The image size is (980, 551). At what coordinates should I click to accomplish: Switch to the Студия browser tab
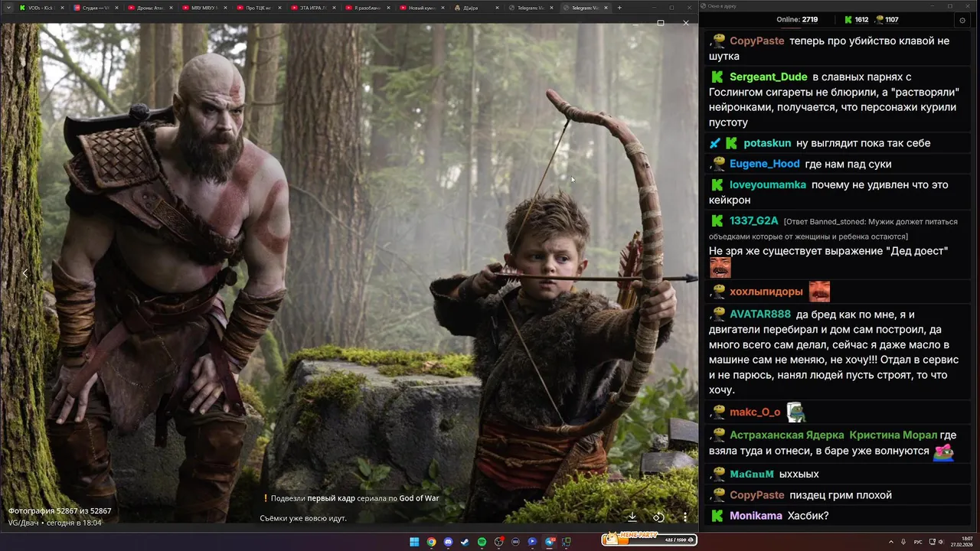point(94,8)
